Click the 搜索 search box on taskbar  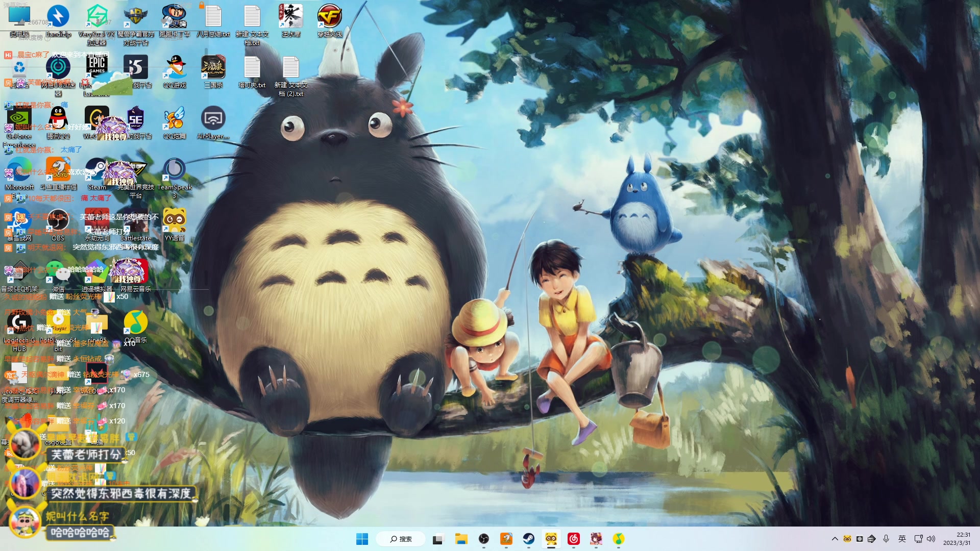(401, 539)
